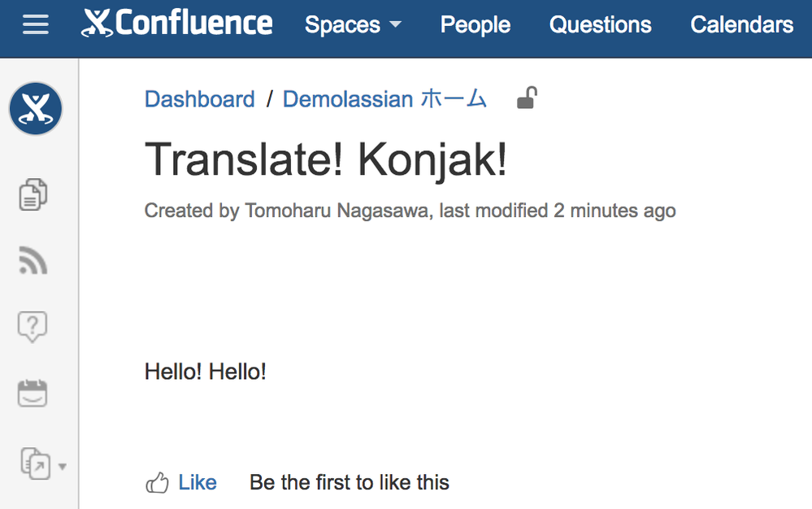Open space shortcuts icon in sidebar
The width and height of the screenshot is (812, 509).
coord(34,465)
